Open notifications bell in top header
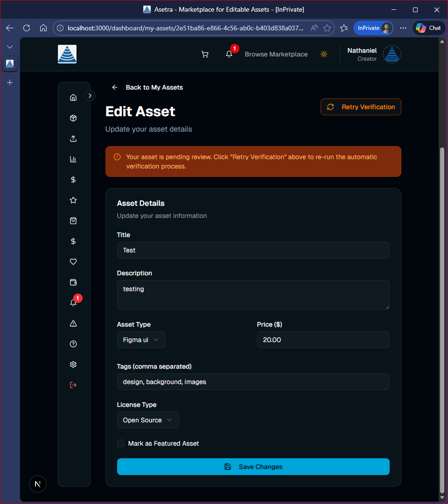This screenshot has width=448, height=504. click(229, 54)
